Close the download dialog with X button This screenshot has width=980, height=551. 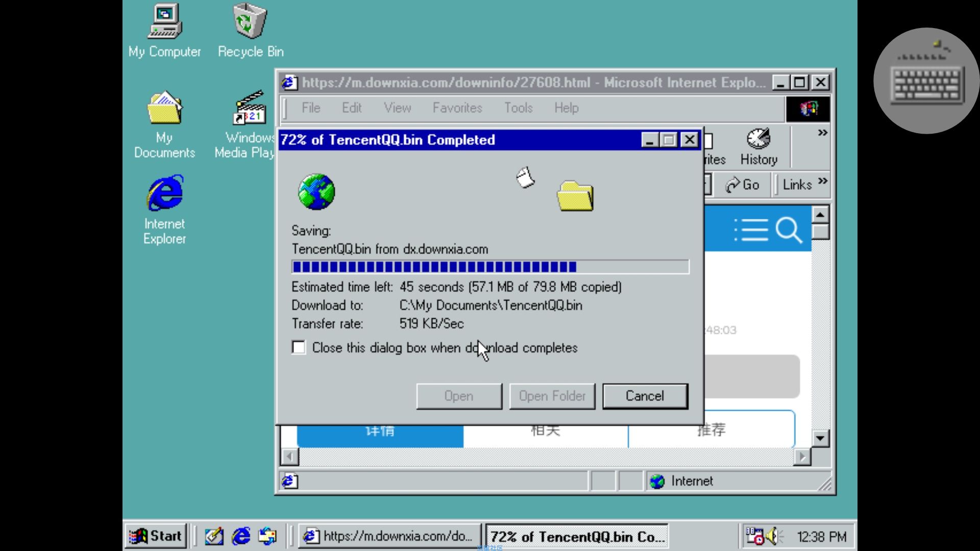point(690,140)
